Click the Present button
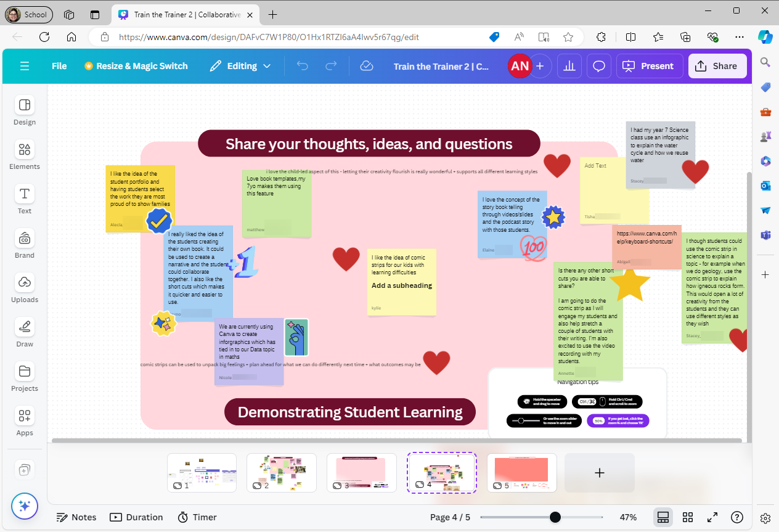 [649, 66]
